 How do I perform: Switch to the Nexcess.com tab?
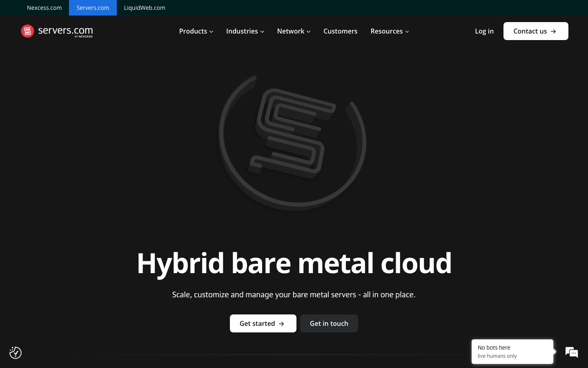tap(45, 8)
